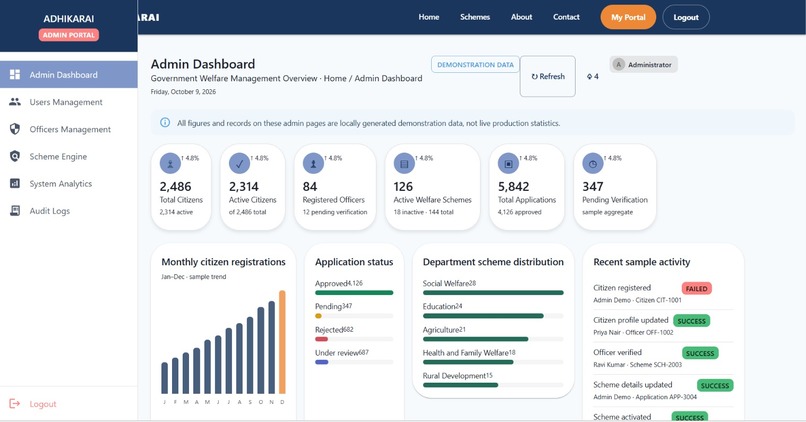Click the sidebar Logout exit icon
This screenshot has width=806, height=422.
pos(15,404)
